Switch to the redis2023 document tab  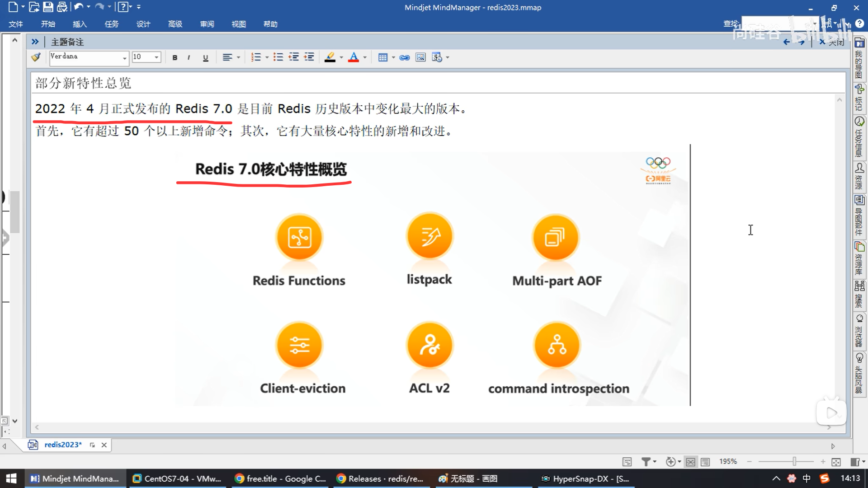pyautogui.click(x=63, y=445)
